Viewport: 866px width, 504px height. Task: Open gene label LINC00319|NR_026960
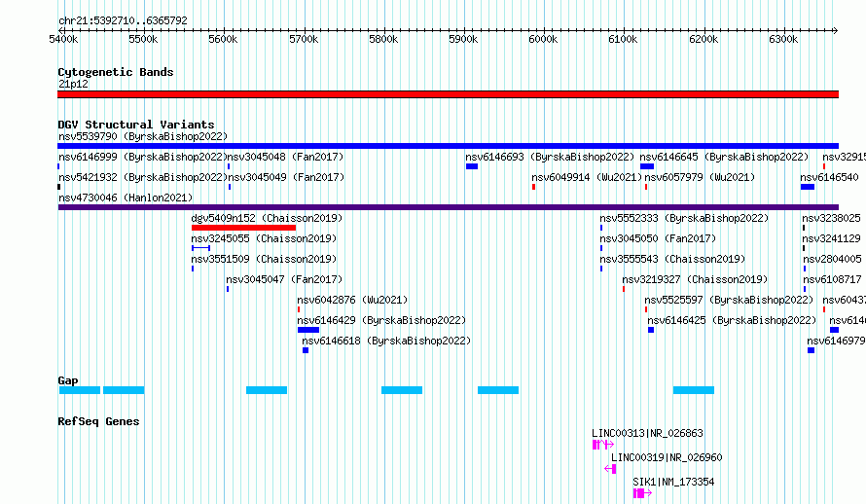(x=667, y=457)
